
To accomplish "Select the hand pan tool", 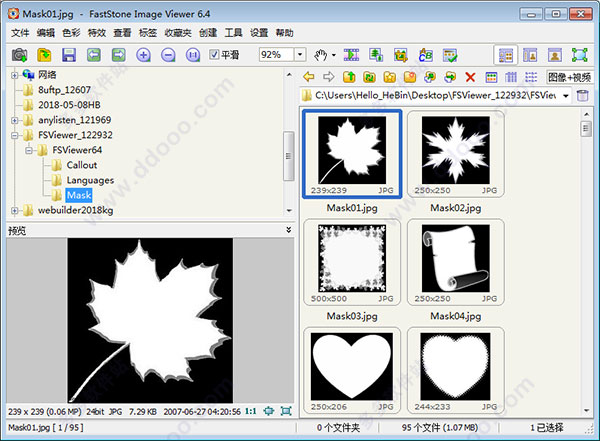I will point(321,55).
